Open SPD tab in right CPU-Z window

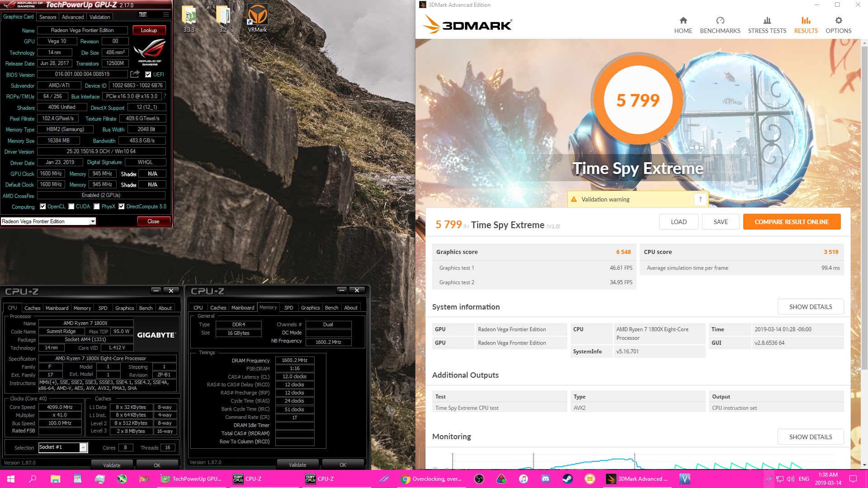pos(289,308)
